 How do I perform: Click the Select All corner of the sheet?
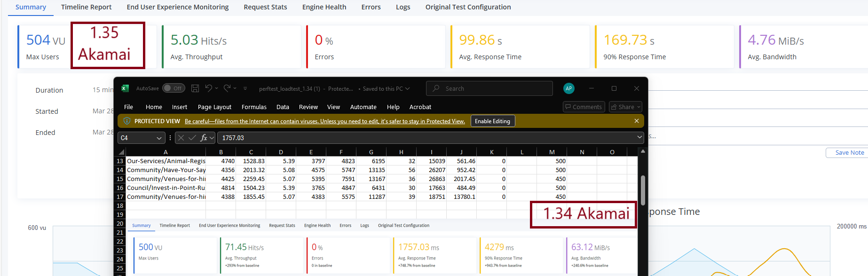click(x=121, y=152)
